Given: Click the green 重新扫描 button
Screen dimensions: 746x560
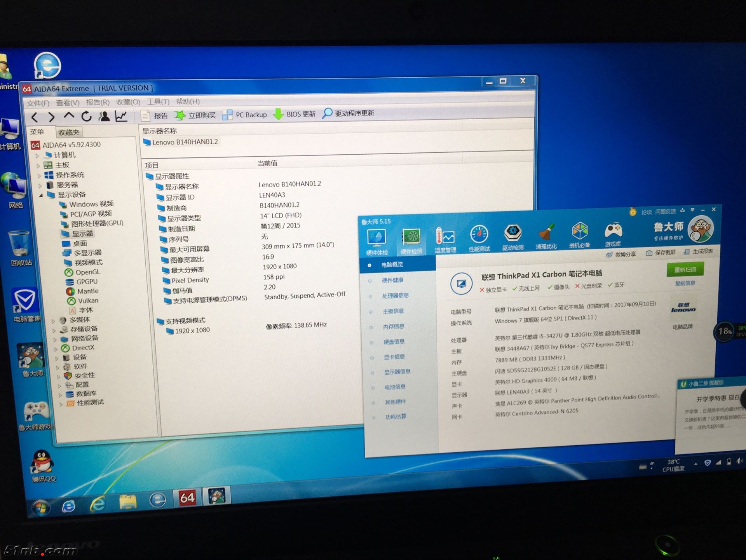Looking at the screenshot, I should click(685, 269).
